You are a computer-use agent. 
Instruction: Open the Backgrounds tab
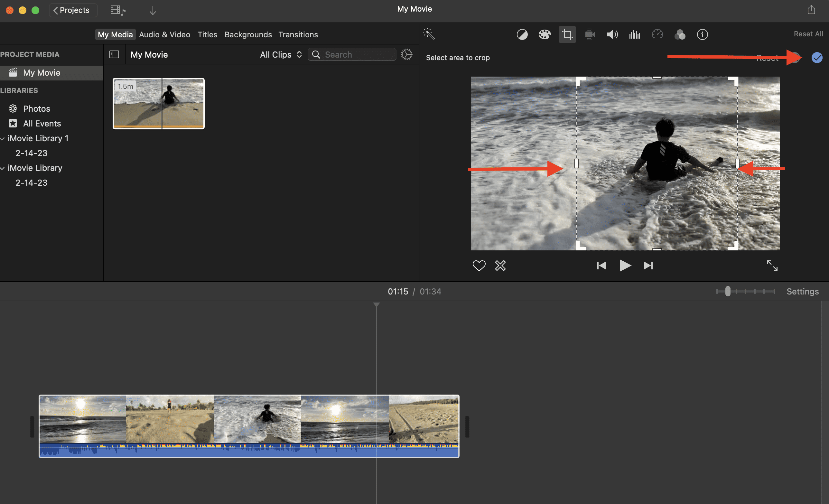(248, 34)
